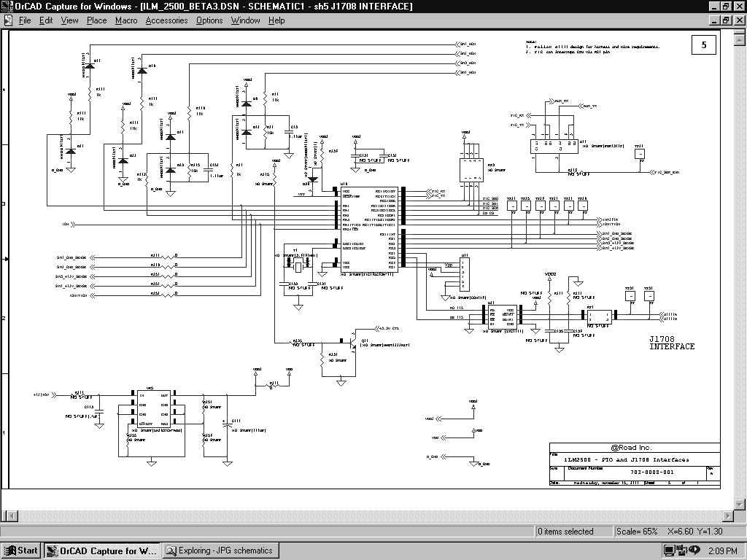
Task: Switch to Exploring - JPG schematics taskbar window
Action: (220, 551)
